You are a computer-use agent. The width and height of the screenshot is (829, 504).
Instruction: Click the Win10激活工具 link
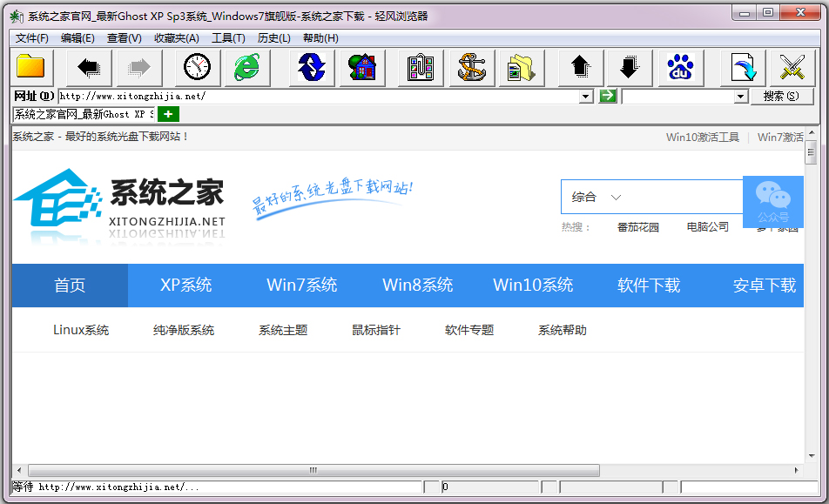703,138
